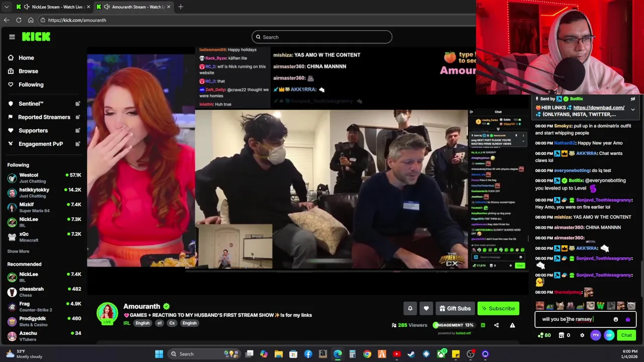
Task: Switch to the NickLee Stream tab
Action: (x=52, y=7)
